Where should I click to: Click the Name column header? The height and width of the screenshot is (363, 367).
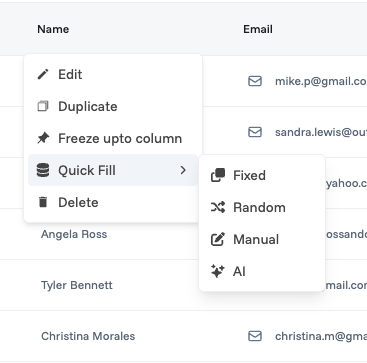coord(53,29)
